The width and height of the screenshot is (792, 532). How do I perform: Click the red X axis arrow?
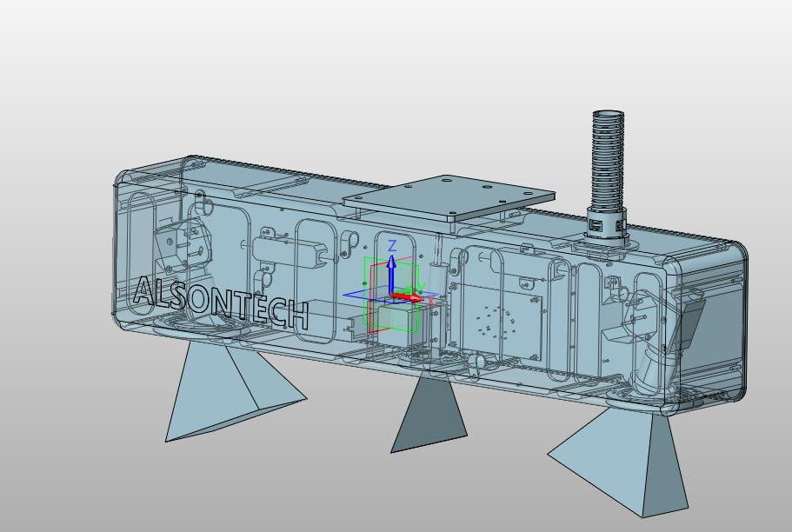[407, 297]
